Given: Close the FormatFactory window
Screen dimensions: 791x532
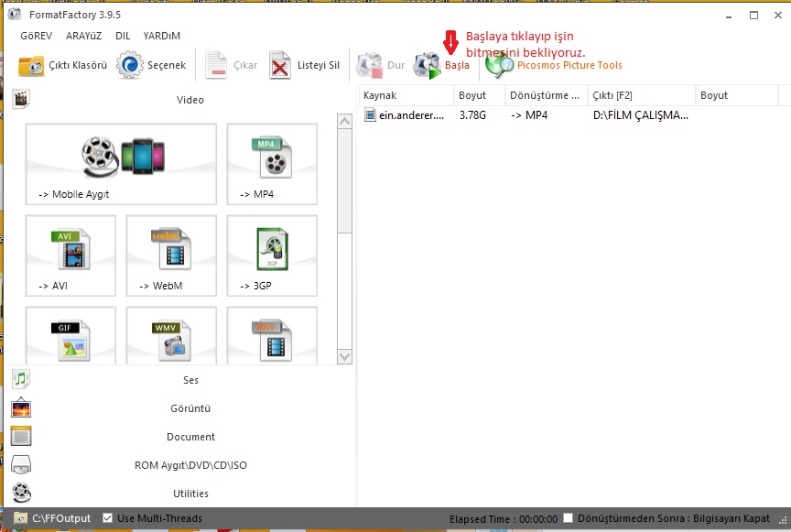Looking at the screenshot, I should point(778,16).
